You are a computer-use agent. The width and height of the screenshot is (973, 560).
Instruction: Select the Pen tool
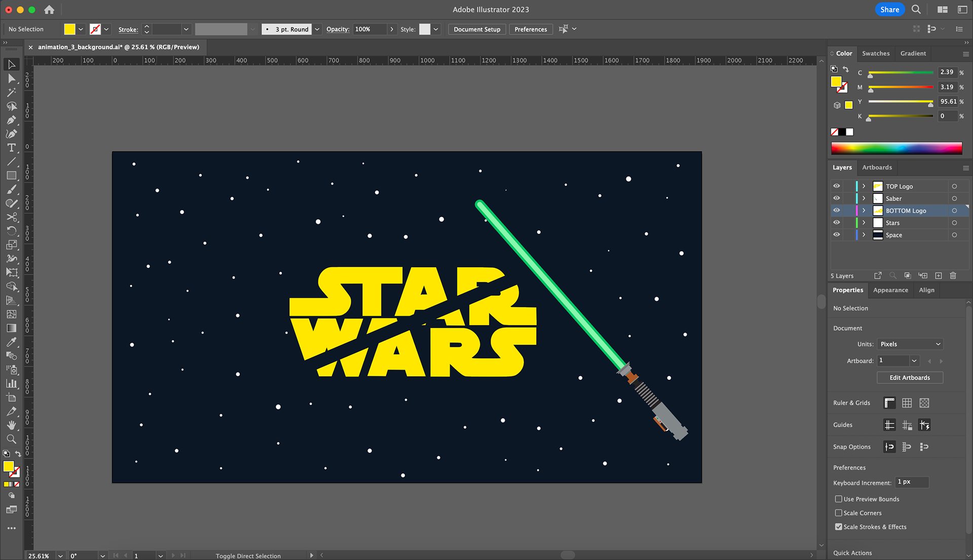pos(11,120)
